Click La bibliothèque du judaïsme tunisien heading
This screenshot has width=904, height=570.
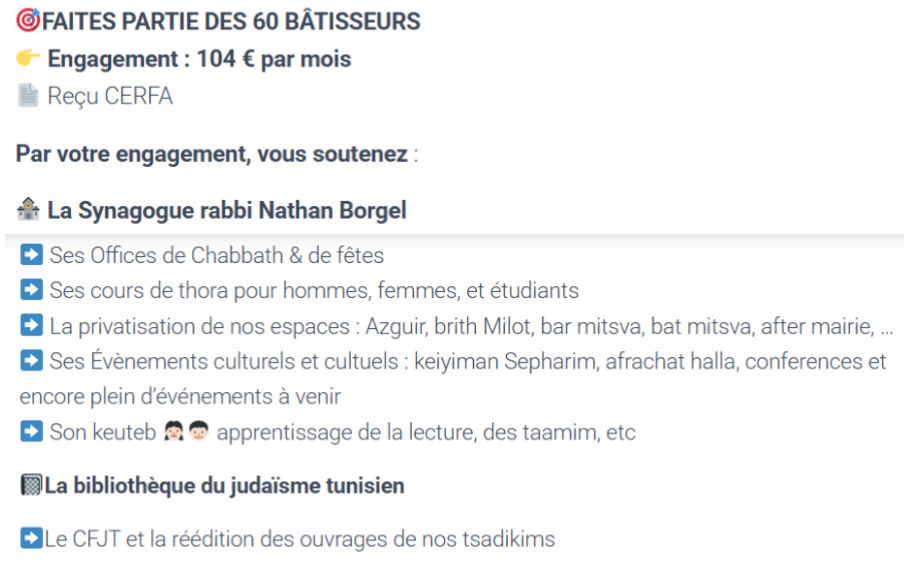224,487
